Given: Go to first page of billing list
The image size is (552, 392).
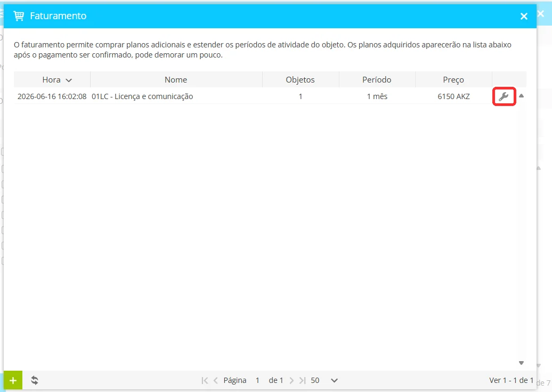Looking at the screenshot, I should 205,380.
